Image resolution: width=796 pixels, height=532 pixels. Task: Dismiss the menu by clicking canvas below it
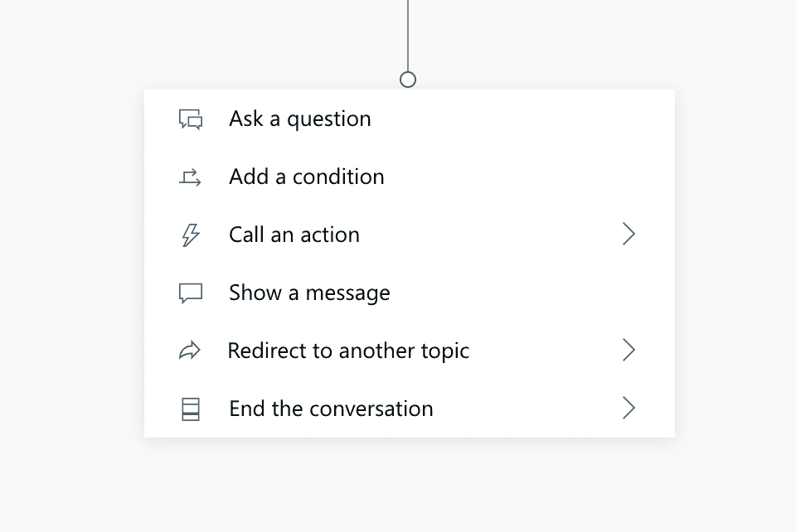click(409, 487)
